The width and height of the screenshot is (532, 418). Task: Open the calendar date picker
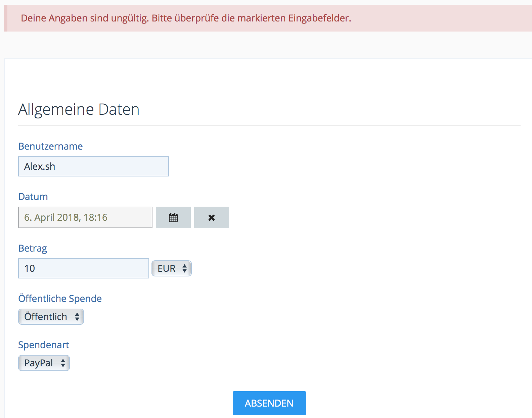point(173,217)
